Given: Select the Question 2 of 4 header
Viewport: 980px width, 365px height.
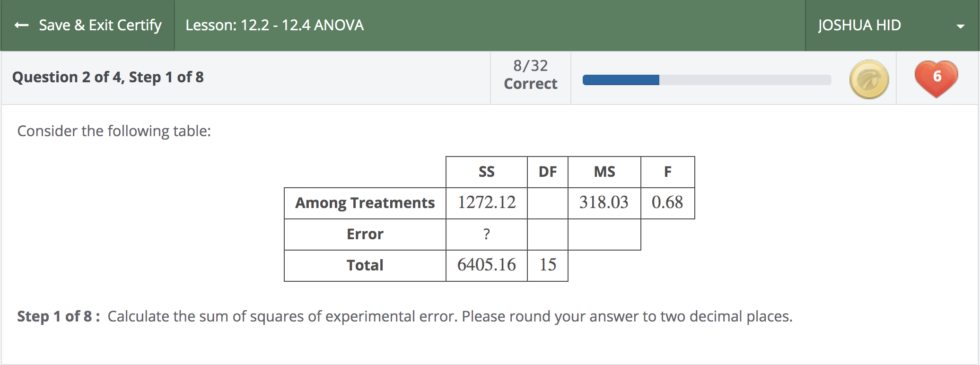Looking at the screenshot, I should (x=108, y=77).
